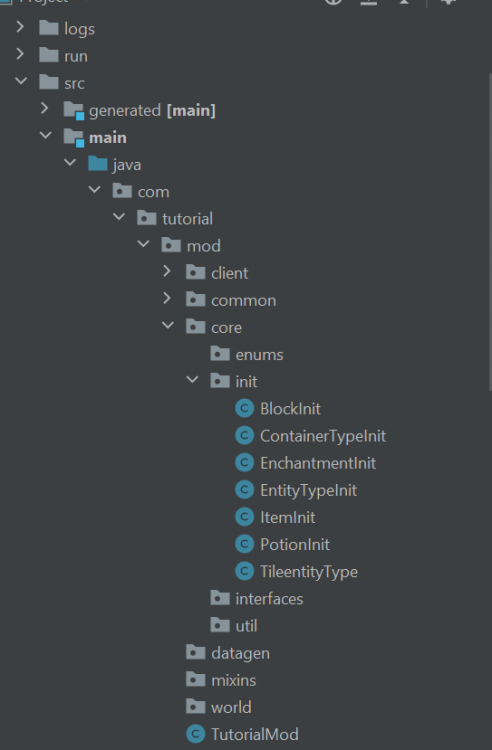Click the EntityTypeInit class icon
Viewport: 492px width, 750px height.
[244, 490]
